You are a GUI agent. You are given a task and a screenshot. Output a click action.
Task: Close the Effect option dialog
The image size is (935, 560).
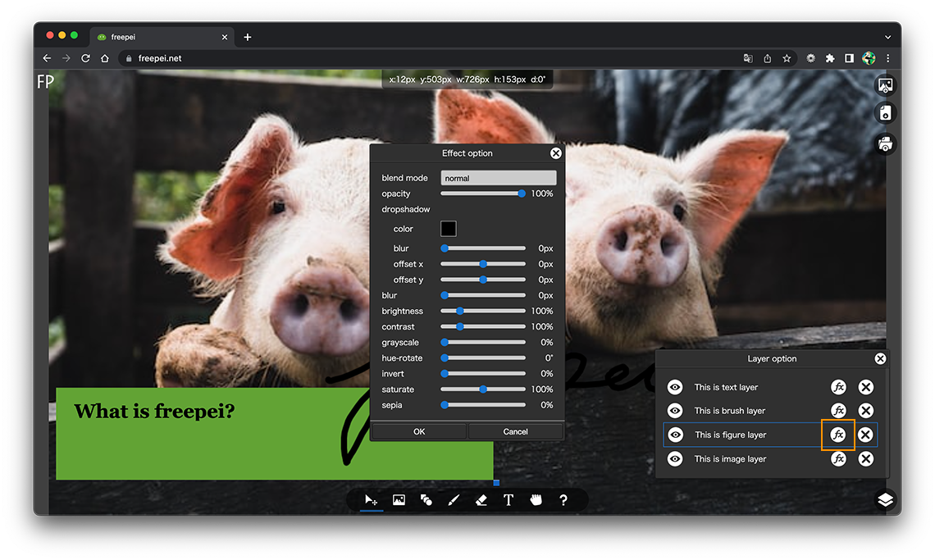pyautogui.click(x=556, y=153)
